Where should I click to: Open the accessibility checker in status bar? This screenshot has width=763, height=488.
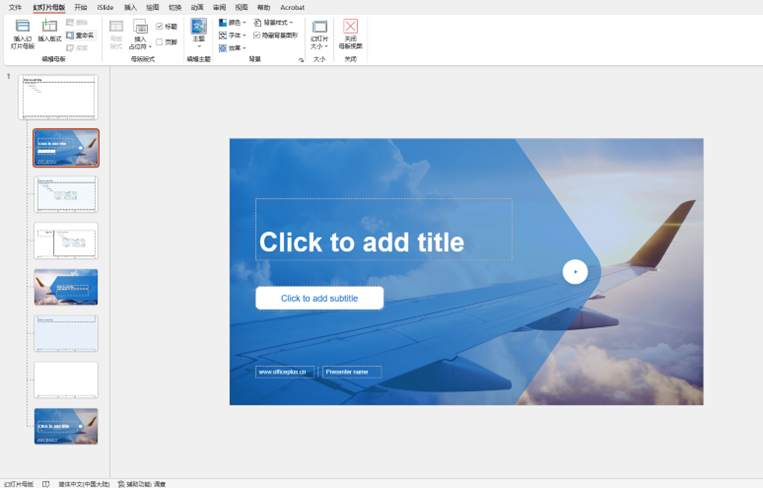click(142, 484)
